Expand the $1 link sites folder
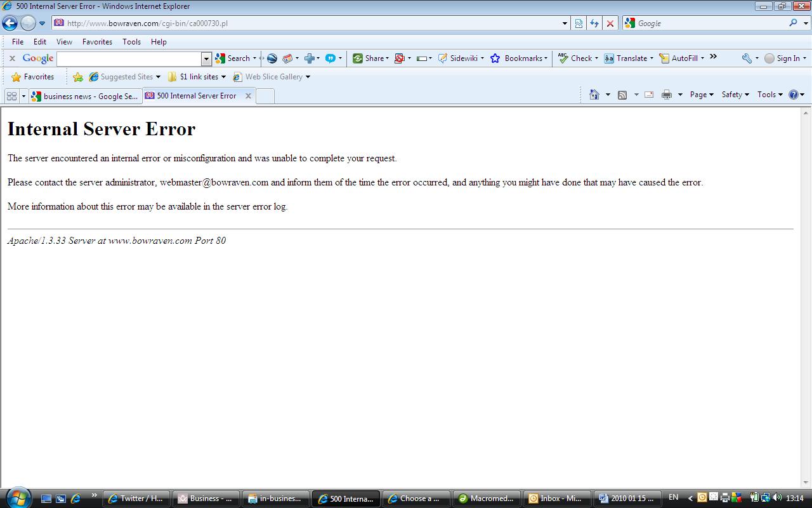 click(x=197, y=77)
